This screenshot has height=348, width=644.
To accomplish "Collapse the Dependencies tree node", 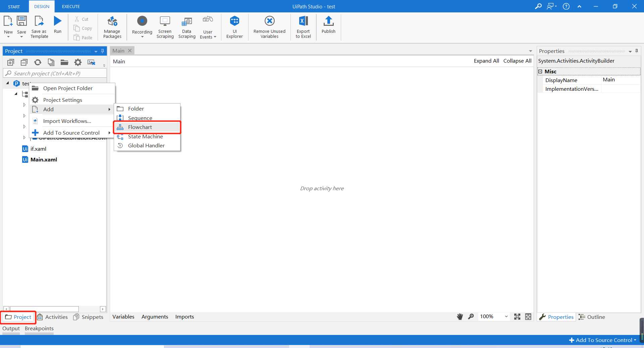I will click(16, 94).
